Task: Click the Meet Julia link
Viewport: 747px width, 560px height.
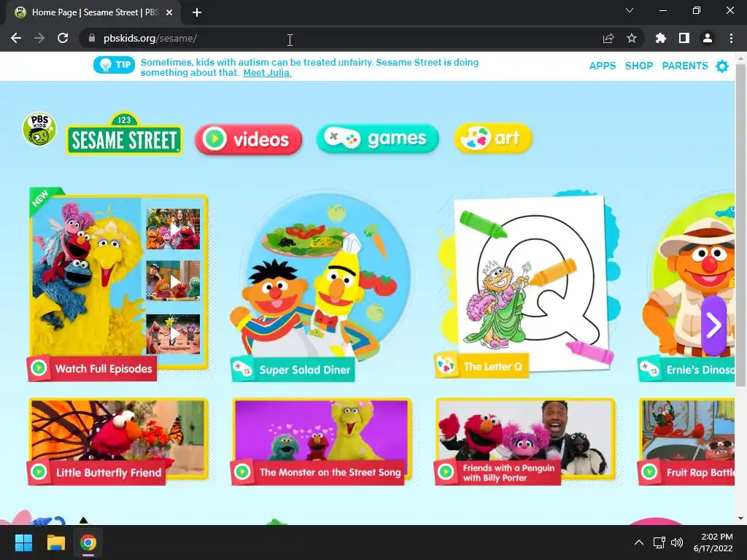Action: tap(267, 73)
